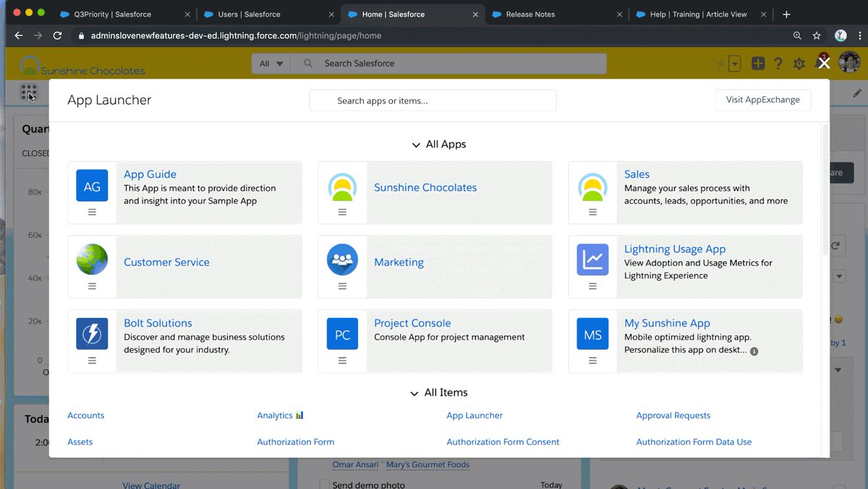Check the Send demo photo task checkbox
This screenshot has width=868, height=489.
pos(324,485)
